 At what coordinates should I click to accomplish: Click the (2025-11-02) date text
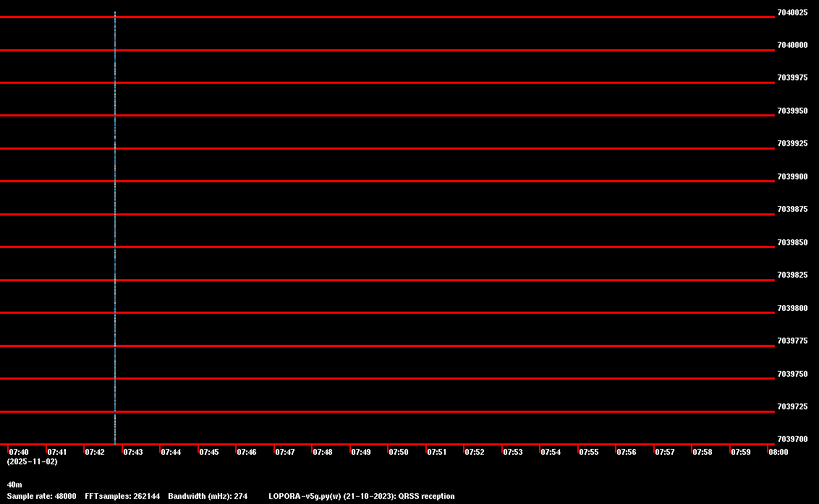(x=33, y=461)
